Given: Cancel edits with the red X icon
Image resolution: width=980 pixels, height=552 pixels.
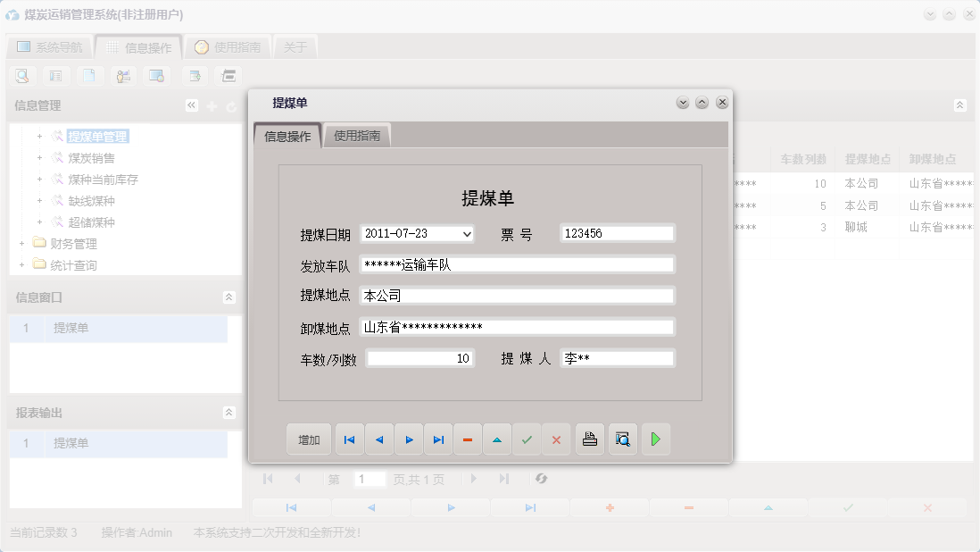Looking at the screenshot, I should (556, 439).
